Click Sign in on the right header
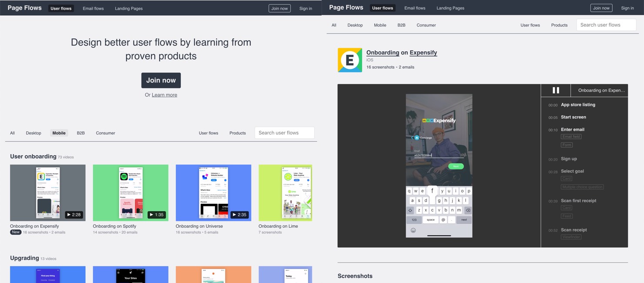Image resolution: width=644 pixels, height=283 pixels. (x=627, y=8)
